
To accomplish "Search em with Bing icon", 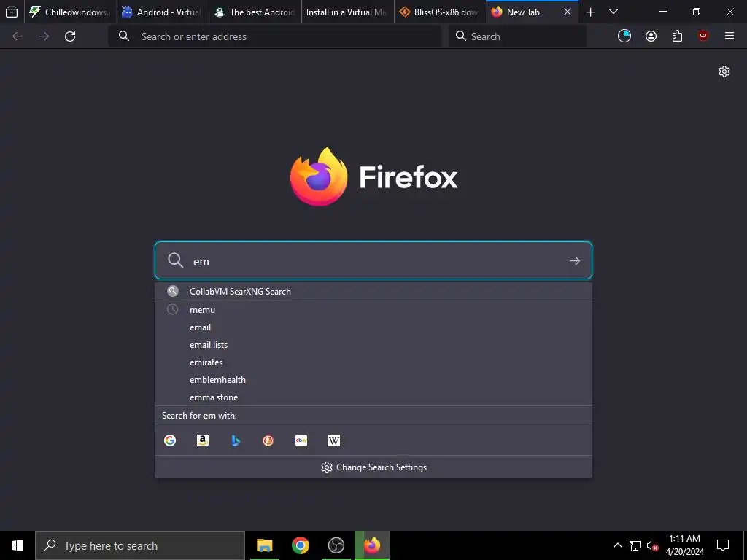I will (x=236, y=440).
